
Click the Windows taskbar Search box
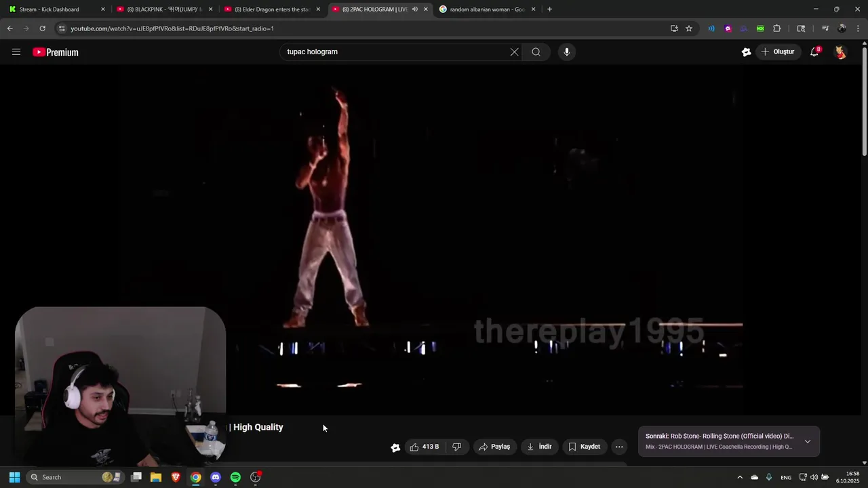(75, 477)
